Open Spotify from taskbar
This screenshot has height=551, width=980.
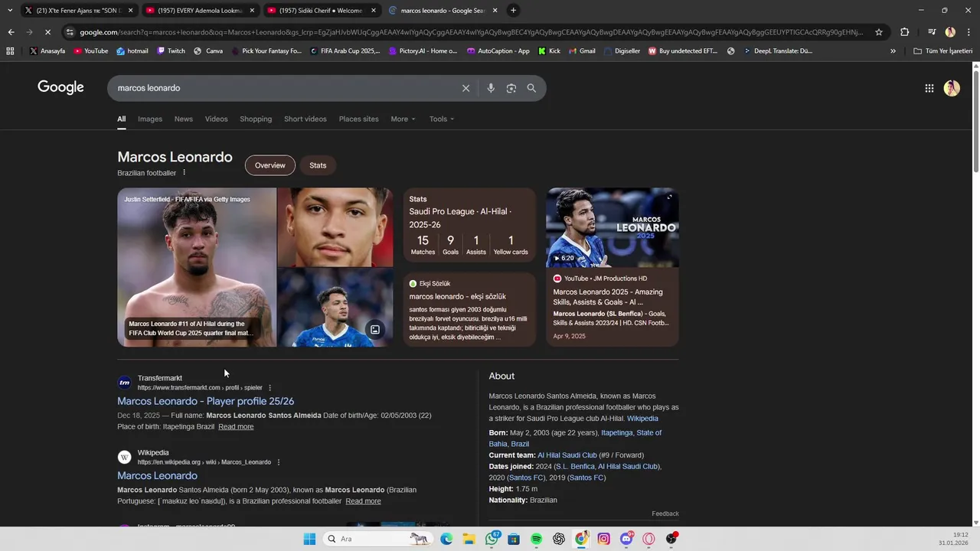point(537,539)
